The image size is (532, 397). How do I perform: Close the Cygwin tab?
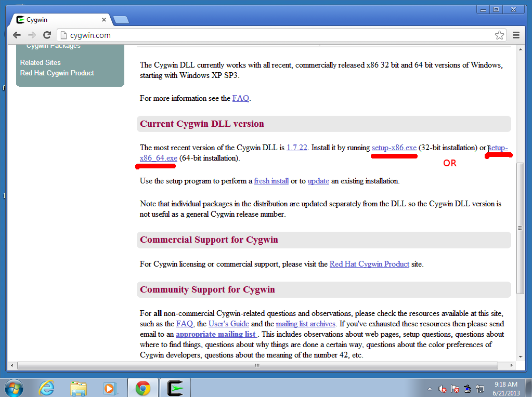(x=104, y=20)
